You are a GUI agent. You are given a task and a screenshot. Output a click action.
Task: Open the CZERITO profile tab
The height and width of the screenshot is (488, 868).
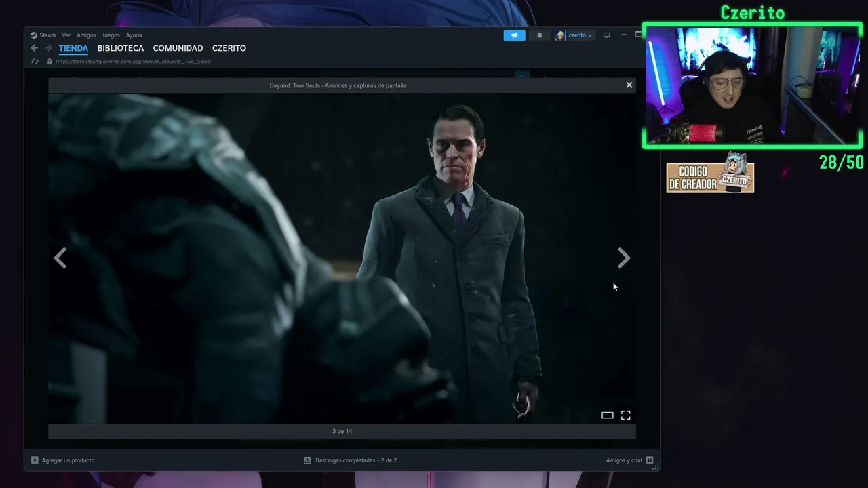pyautogui.click(x=229, y=48)
